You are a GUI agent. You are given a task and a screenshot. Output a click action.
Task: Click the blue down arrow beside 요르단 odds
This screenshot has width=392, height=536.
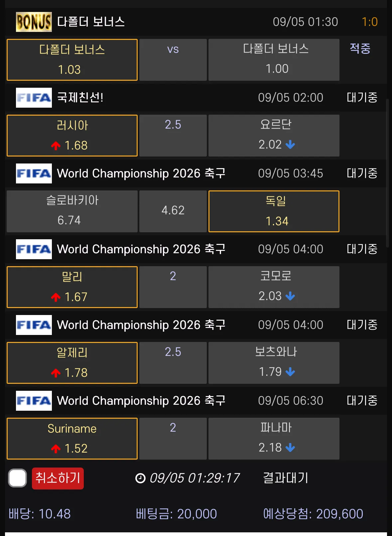click(290, 145)
